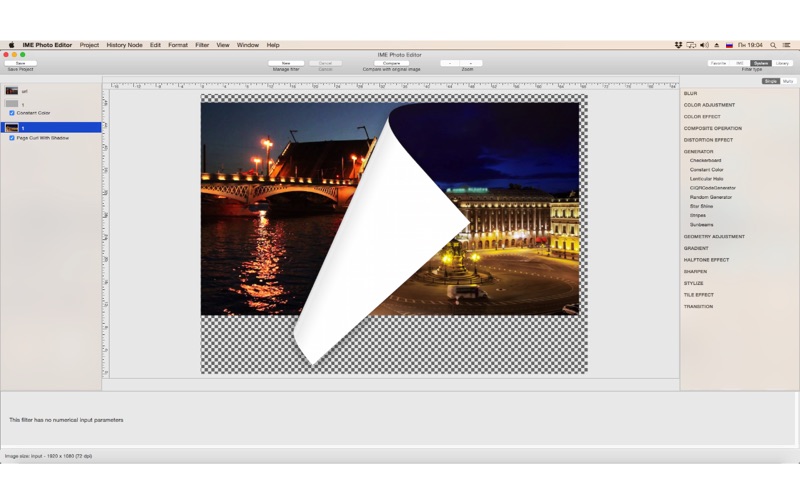The height and width of the screenshot is (500, 800).
Task: Click the zoom in plus button
Action: pyautogui.click(x=470, y=63)
